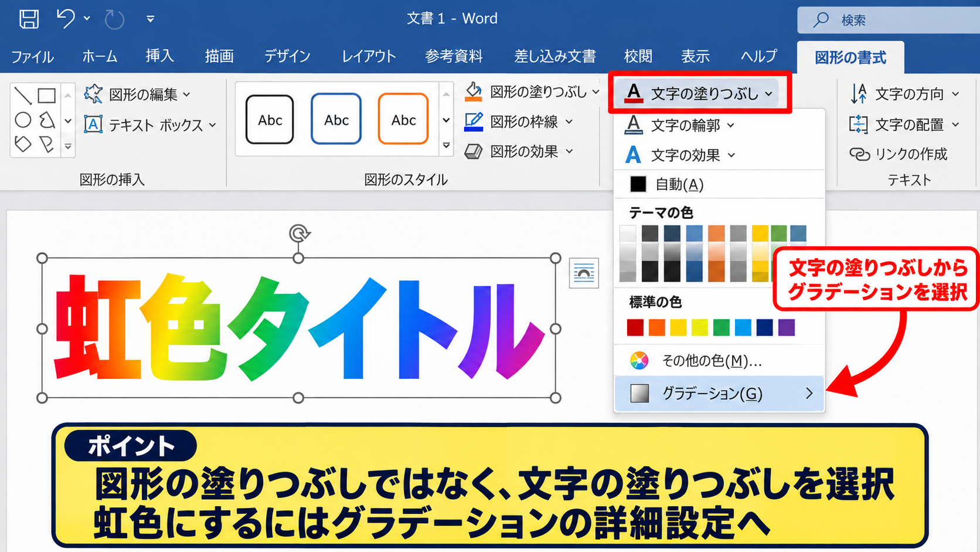980x552 pixels.
Task: Apply the orange outline Abc style
Action: (x=403, y=119)
